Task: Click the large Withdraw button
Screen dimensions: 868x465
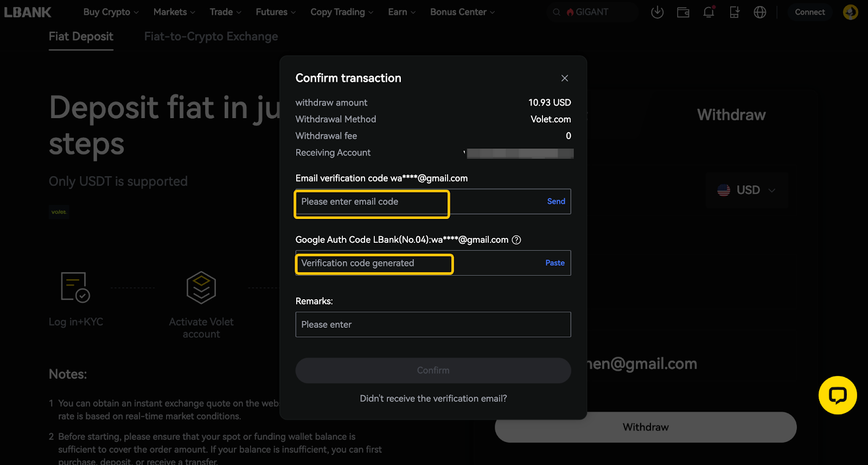Action: (x=646, y=427)
